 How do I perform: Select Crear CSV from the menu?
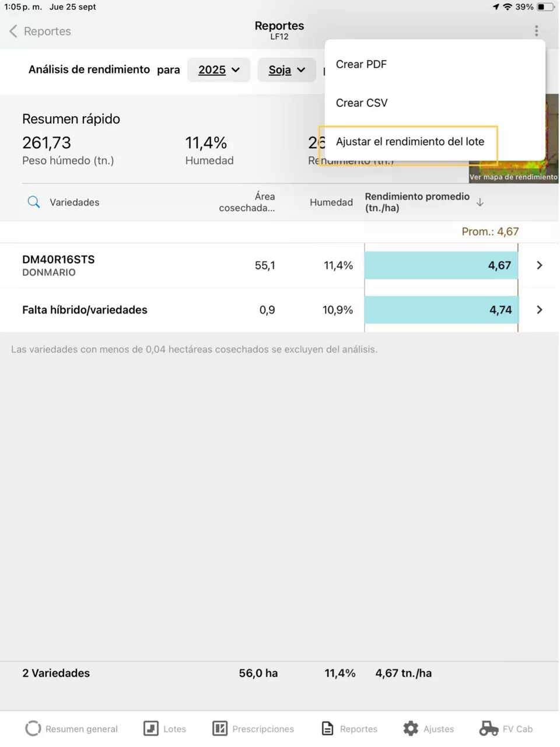click(362, 103)
